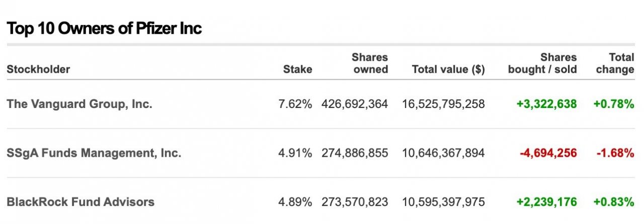Image resolution: width=644 pixels, height=224 pixels.
Task: Click Shares bought / sold header
Action: [542, 64]
